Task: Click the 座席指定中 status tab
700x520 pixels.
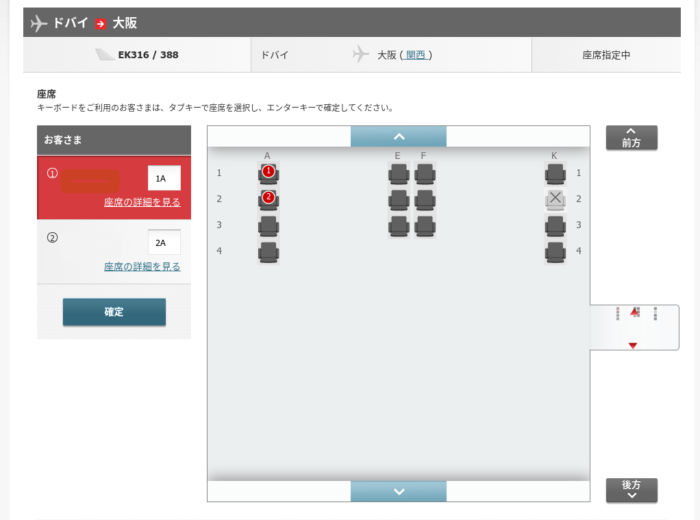Action: [x=606, y=55]
